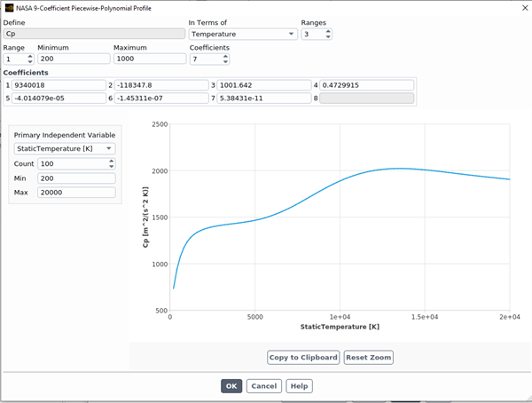532x403 pixels.
Task: Open Help for this dialog
Action: pyautogui.click(x=299, y=386)
